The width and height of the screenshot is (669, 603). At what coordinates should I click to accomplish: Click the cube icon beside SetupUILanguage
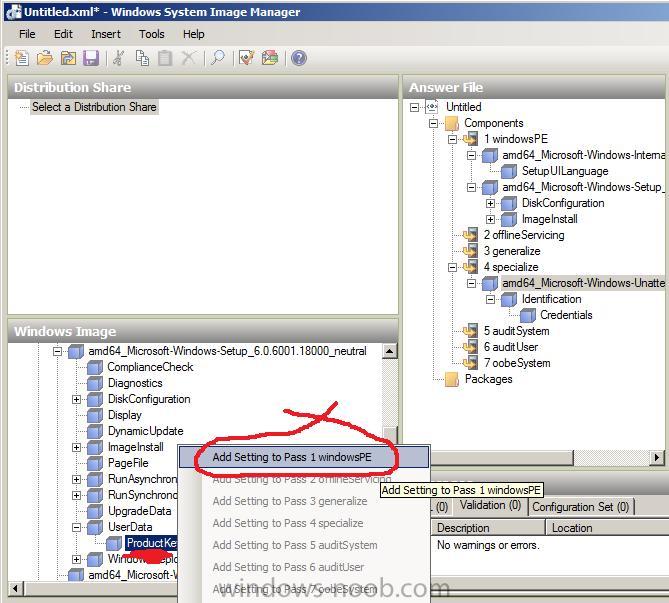[x=509, y=171]
